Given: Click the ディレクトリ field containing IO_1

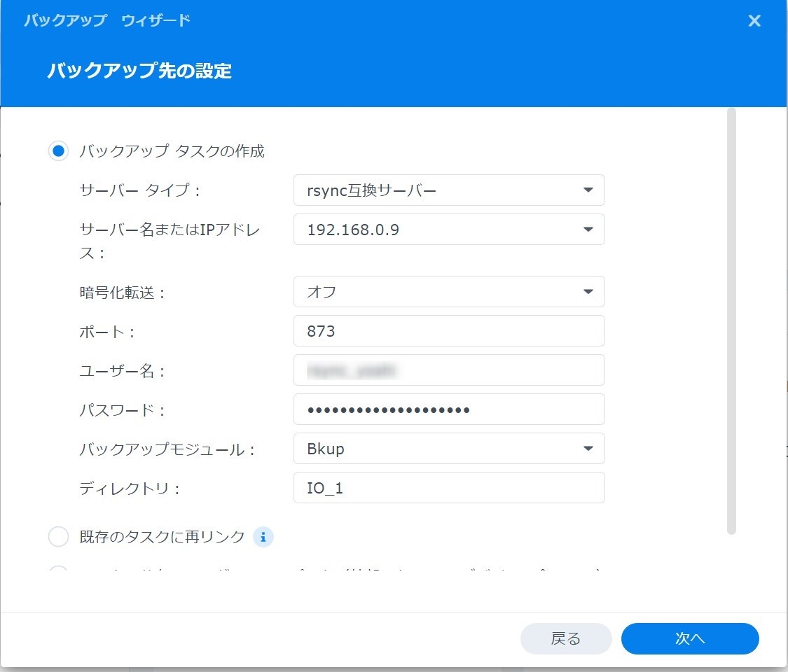Looking at the screenshot, I should [x=448, y=488].
